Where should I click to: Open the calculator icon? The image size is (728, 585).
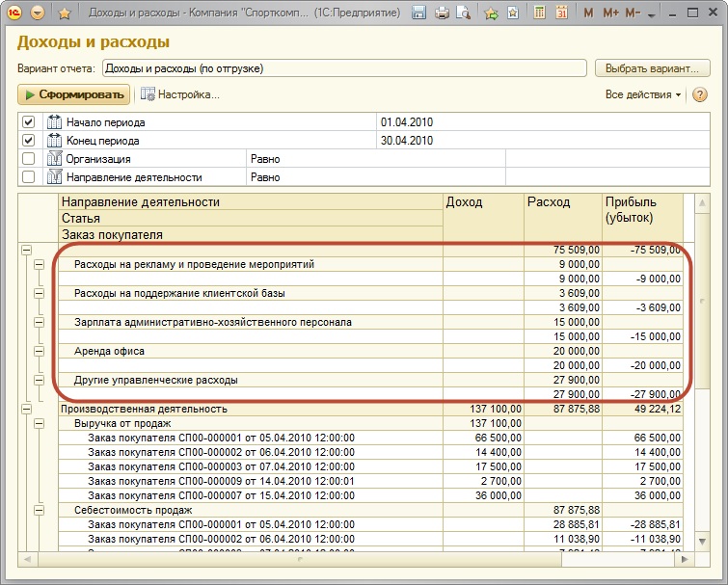coord(539,13)
